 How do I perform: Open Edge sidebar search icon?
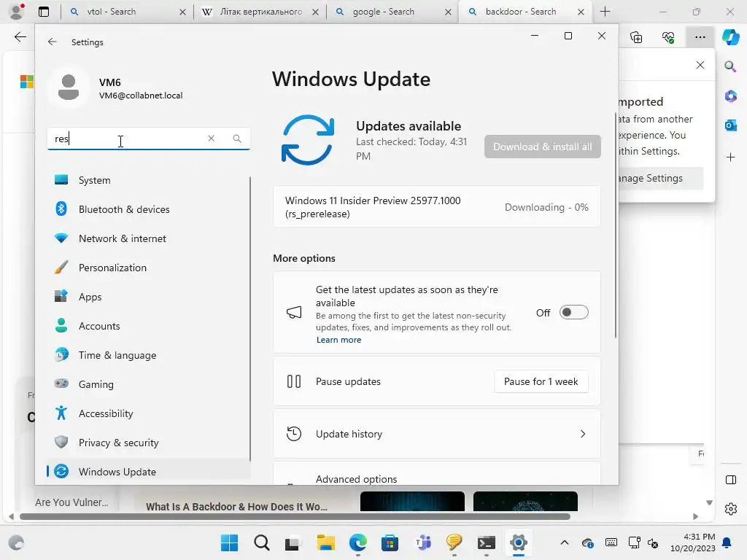(730, 66)
